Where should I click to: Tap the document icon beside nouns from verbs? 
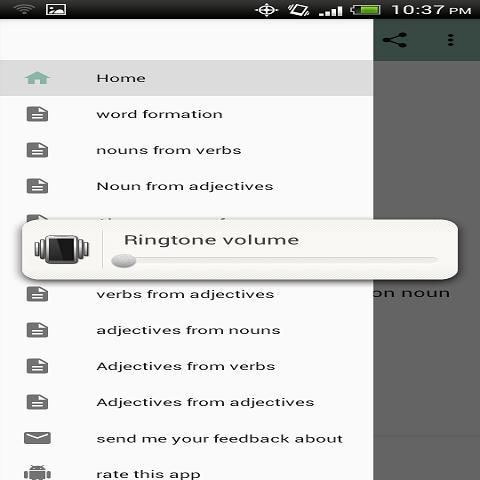(37, 150)
